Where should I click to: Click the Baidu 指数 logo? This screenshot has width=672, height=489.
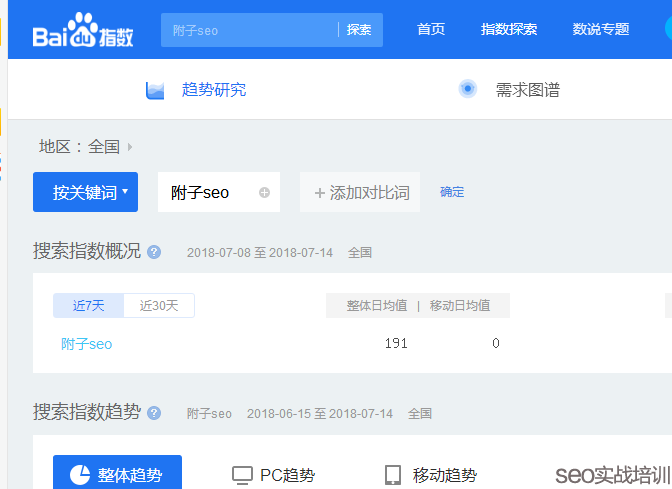pos(83,30)
